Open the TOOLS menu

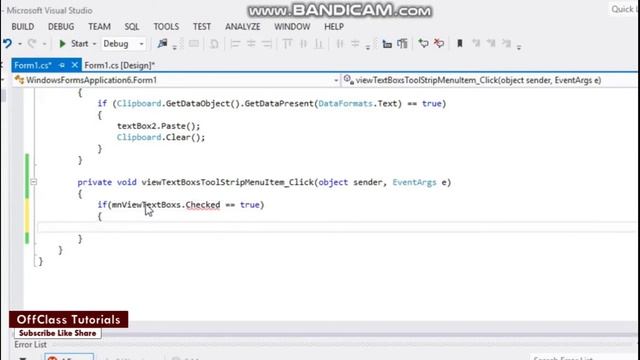(x=166, y=27)
